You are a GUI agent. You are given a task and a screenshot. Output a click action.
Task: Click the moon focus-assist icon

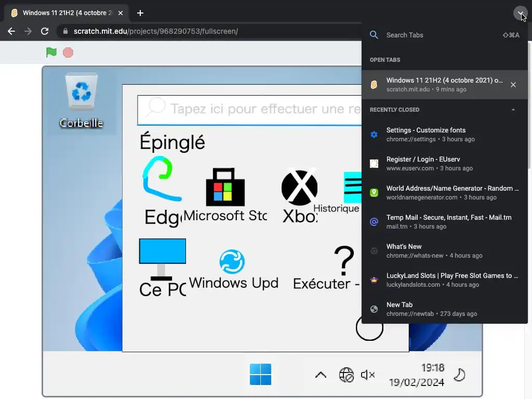pos(459,375)
